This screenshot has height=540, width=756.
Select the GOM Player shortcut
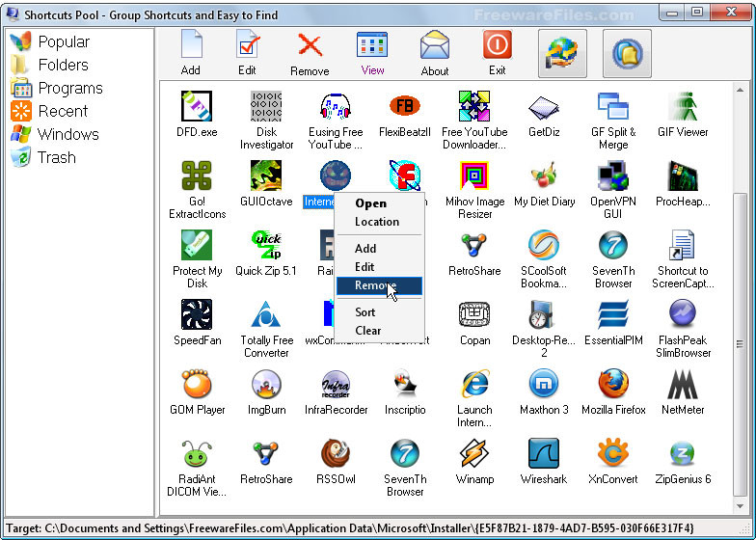pyautogui.click(x=197, y=391)
